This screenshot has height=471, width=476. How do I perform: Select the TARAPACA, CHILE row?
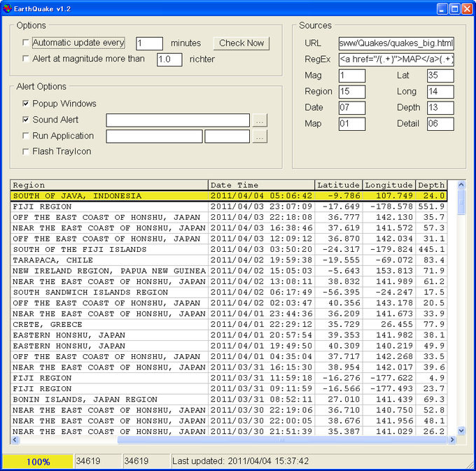(x=229, y=260)
